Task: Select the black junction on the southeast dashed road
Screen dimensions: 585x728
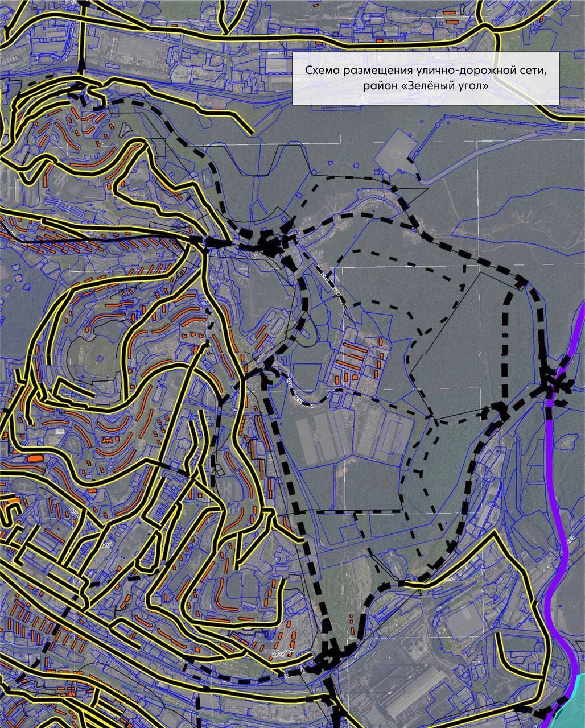Action: point(496,411)
